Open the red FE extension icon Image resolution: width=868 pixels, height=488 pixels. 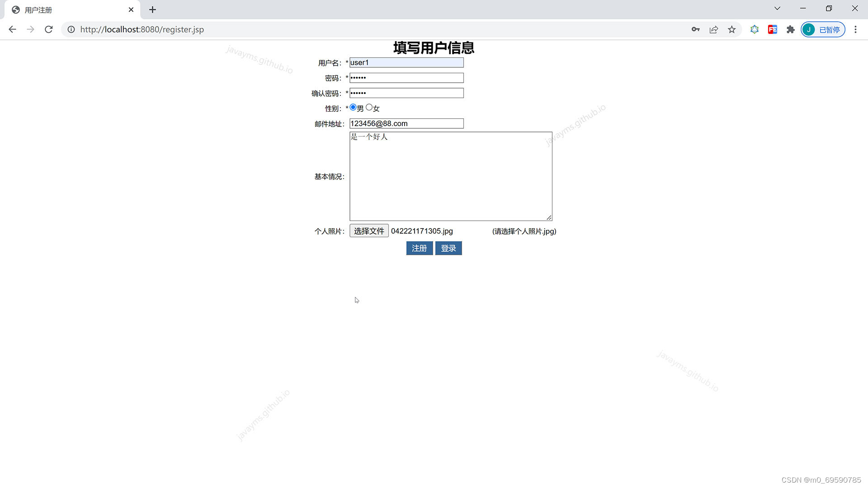coord(772,29)
